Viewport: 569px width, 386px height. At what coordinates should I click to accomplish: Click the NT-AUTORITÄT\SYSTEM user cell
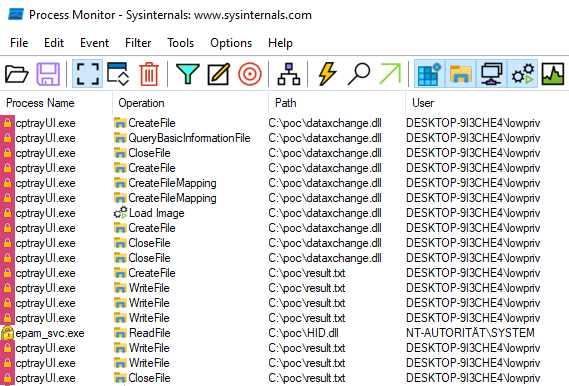pos(470,333)
